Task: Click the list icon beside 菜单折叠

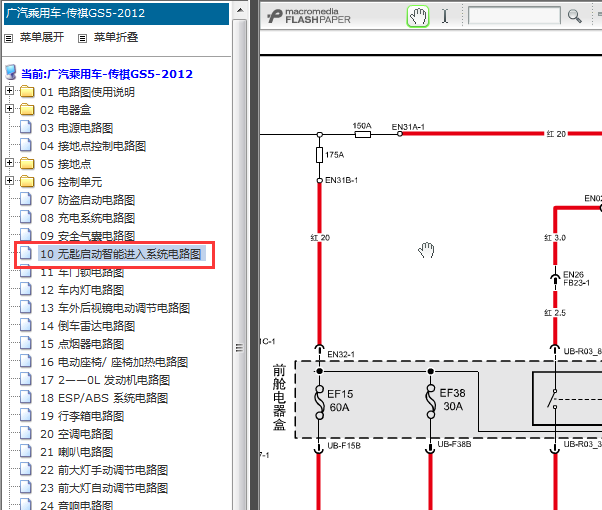Action: [x=82, y=38]
